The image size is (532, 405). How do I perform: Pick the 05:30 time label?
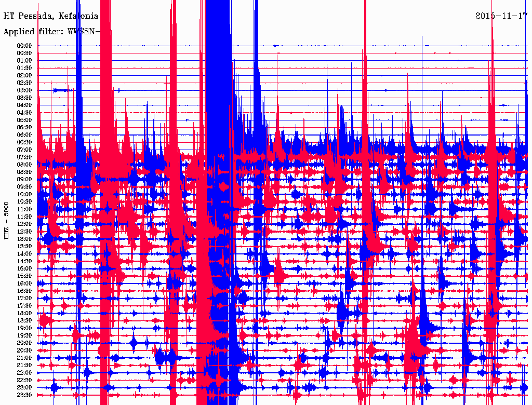(24, 128)
